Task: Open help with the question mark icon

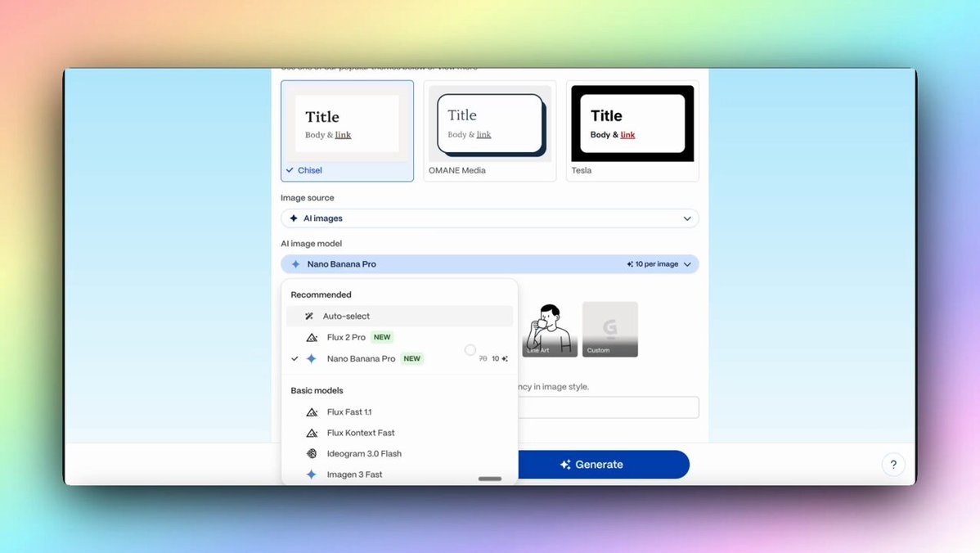Action: 893,465
